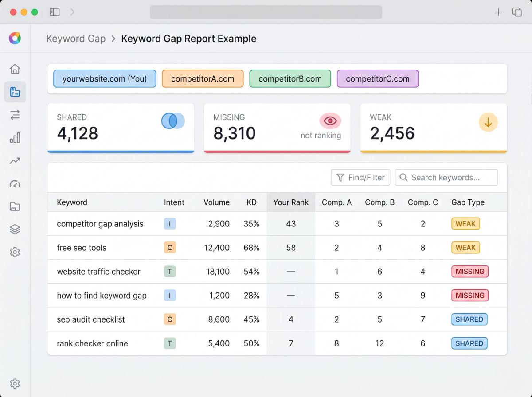The height and width of the screenshot is (397, 532).
Task: Click Your Rank value 43
Action: point(291,224)
